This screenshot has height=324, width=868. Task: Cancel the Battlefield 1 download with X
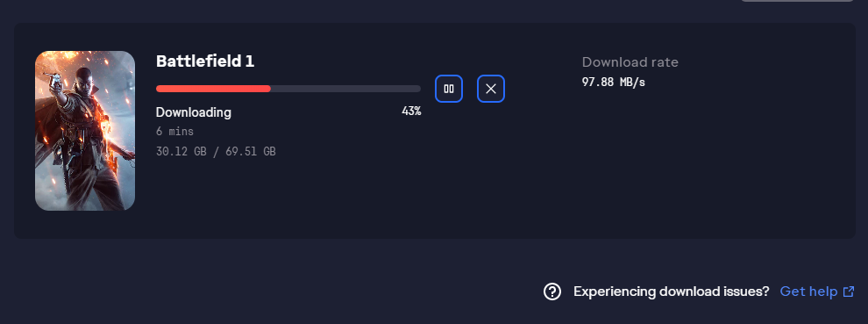490,89
